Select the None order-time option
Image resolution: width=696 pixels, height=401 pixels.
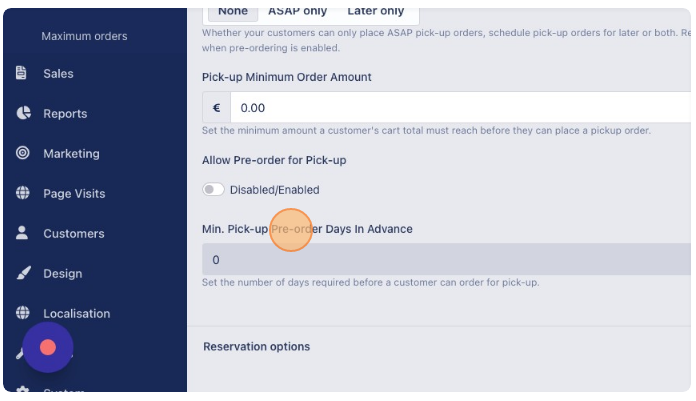click(x=233, y=12)
